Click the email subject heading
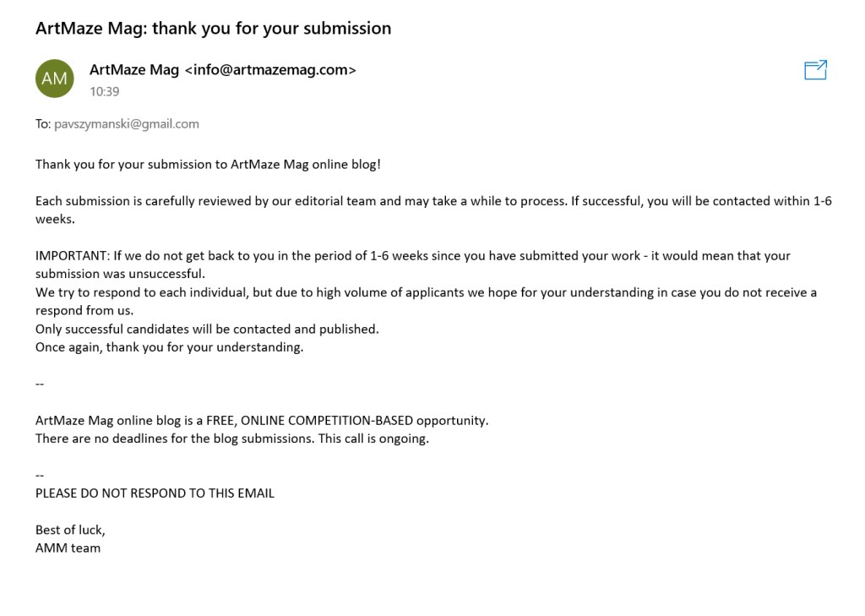Screen dimensions: 865x616 (x=213, y=28)
